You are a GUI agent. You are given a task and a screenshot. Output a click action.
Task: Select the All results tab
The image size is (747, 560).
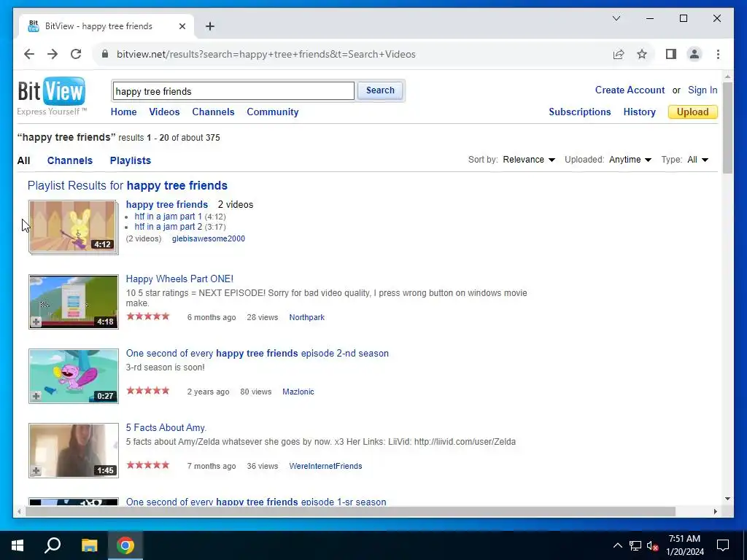coord(24,160)
